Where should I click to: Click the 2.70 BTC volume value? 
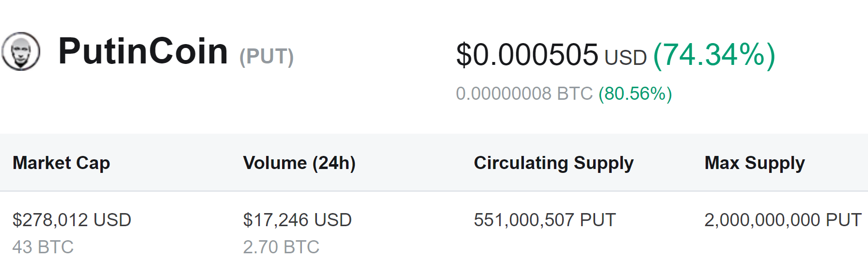pos(281,247)
